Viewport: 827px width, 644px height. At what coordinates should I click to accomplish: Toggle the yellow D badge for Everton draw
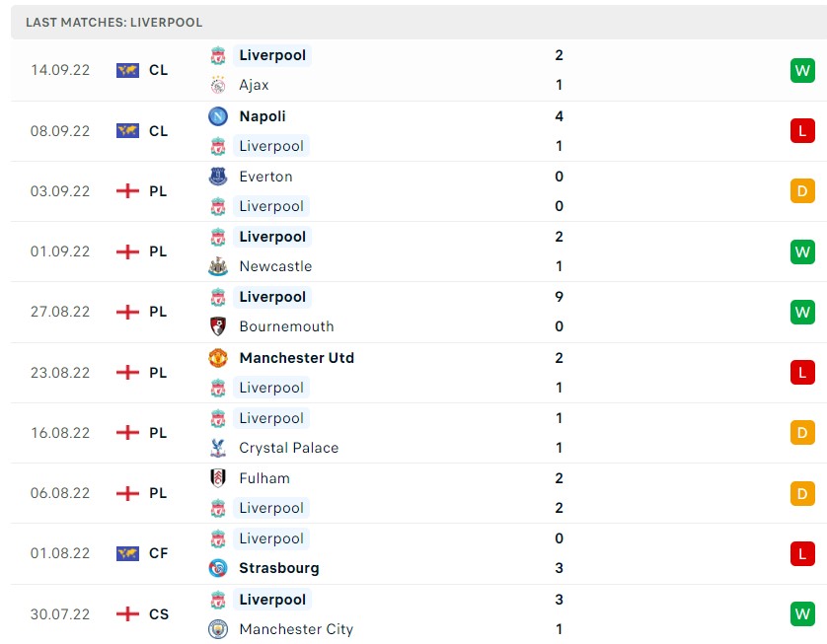click(802, 191)
